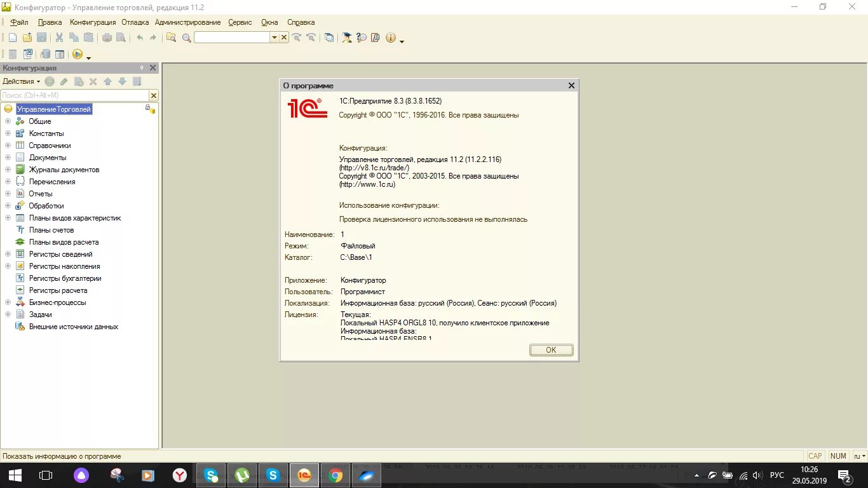868x488 pixels.
Task: Open the Администрирование menu
Action: click(187, 22)
